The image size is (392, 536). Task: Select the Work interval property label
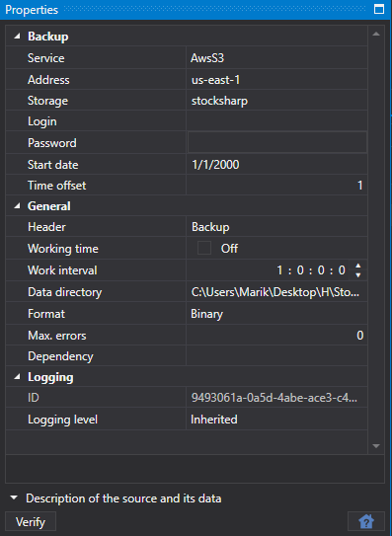(x=62, y=270)
